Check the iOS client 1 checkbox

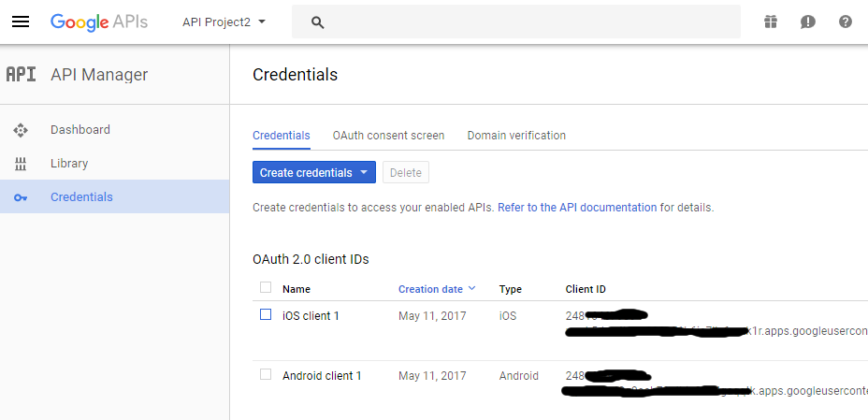266,314
